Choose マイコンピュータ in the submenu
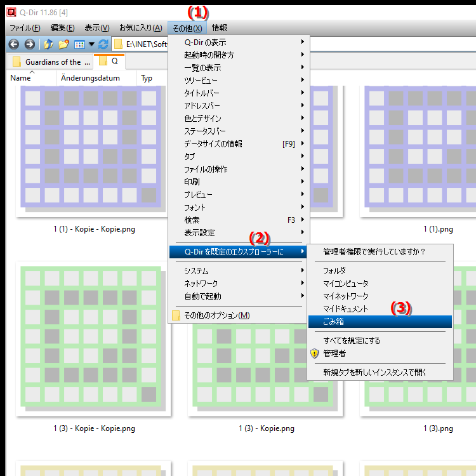The width and height of the screenshot is (476, 476). 380,284
